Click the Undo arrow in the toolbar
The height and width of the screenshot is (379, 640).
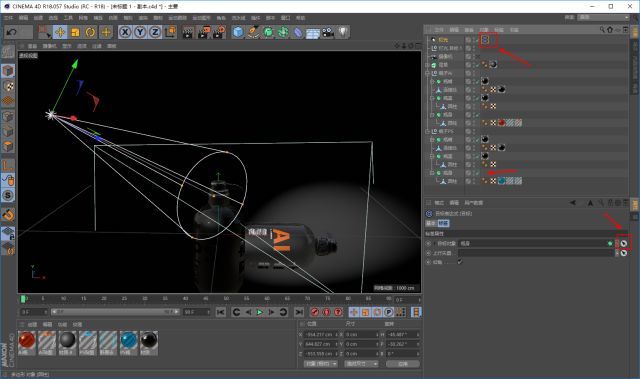12,32
